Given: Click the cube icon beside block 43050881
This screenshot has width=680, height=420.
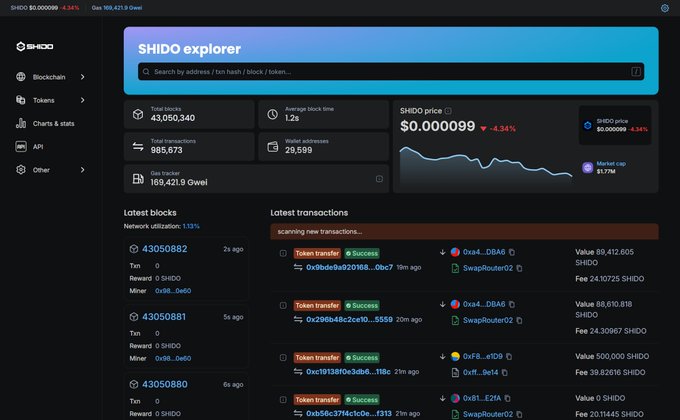Looking at the screenshot, I should (x=134, y=317).
